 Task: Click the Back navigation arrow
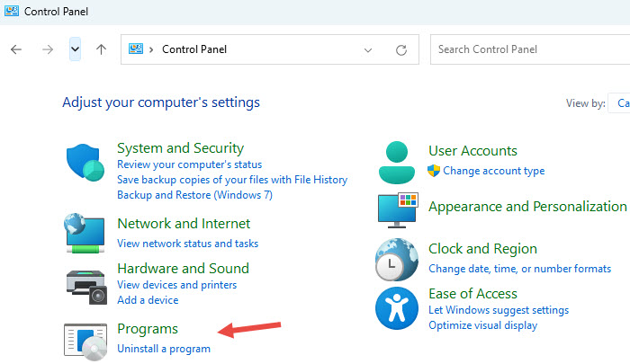16,49
